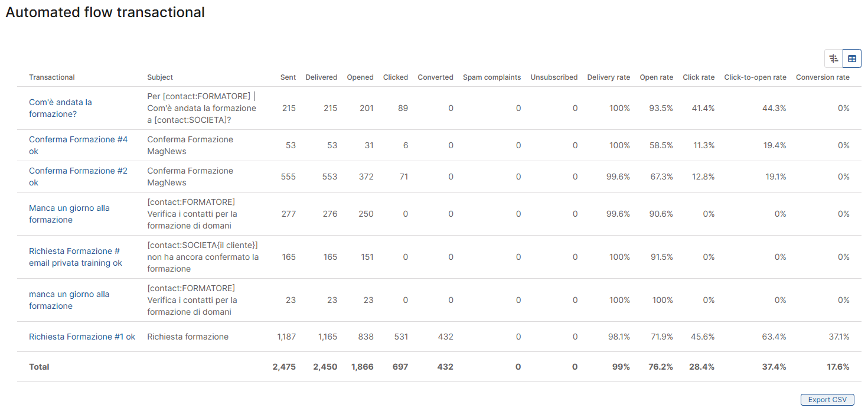Select the 'Per [contact:FORMATORE]' subject cell

pyautogui.click(x=202, y=108)
